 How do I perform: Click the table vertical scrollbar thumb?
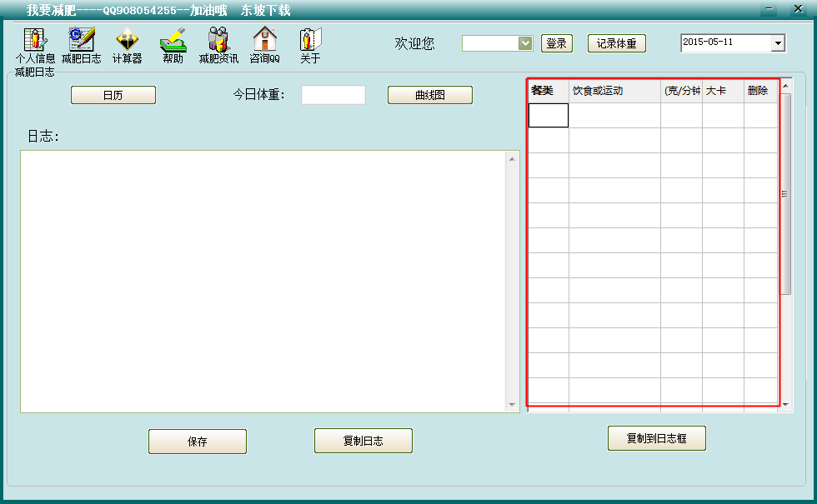(x=785, y=193)
